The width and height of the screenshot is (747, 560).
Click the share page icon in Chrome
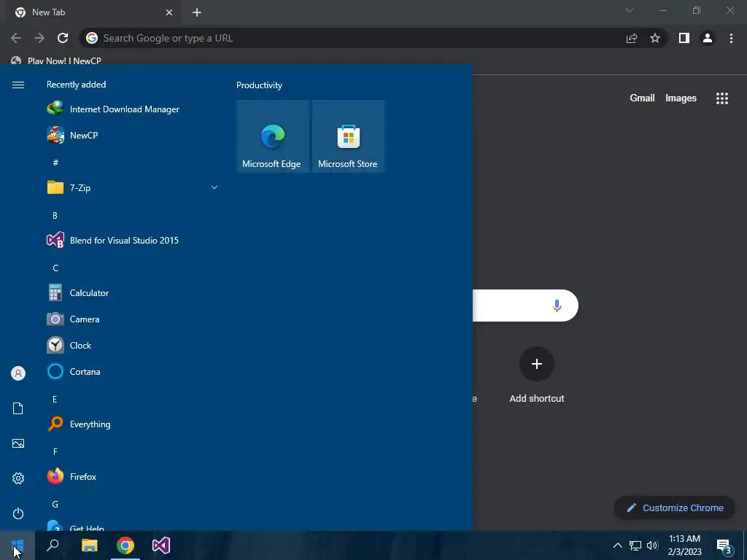(632, 38)
